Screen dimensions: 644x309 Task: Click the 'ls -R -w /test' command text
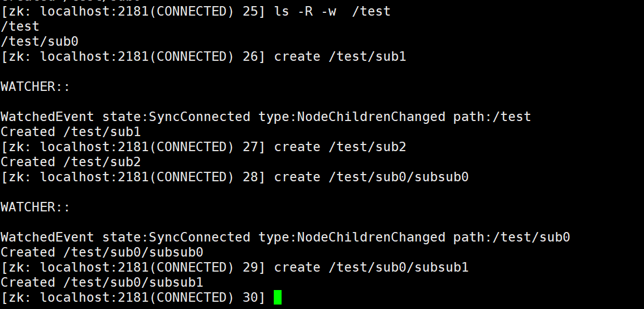point(332,11)
